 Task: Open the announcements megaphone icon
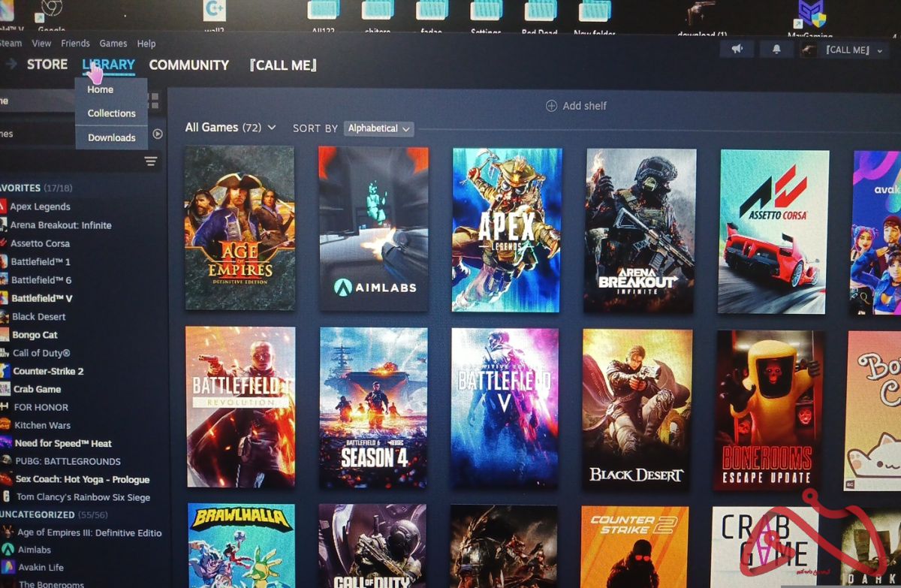point(737,49)
